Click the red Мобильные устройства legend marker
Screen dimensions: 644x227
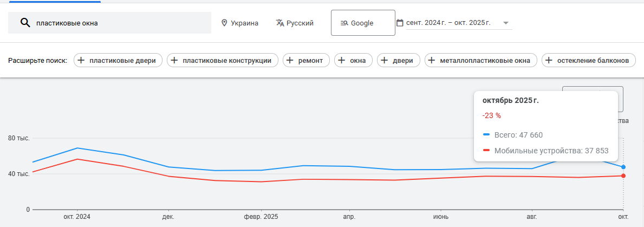(x=486, y=151)
